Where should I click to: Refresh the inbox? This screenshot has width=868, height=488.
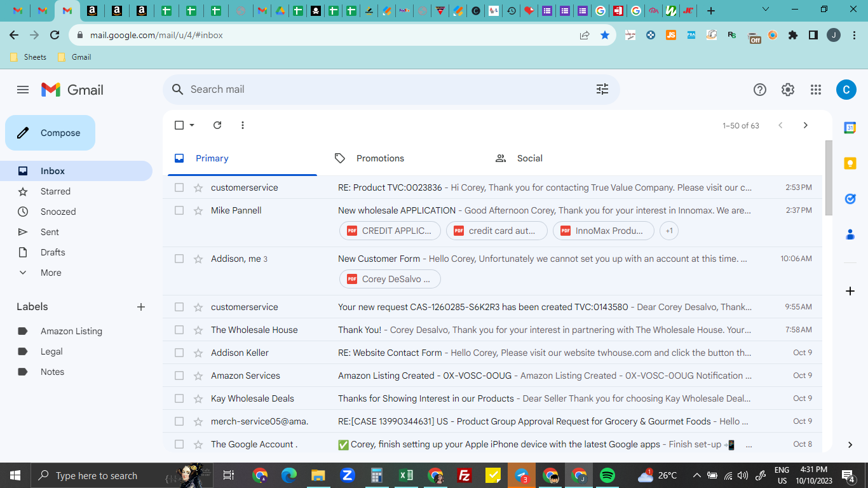coord(217,125)
